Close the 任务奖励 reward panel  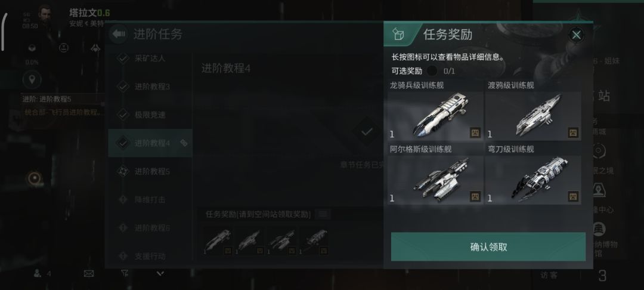(x=576, y=35)
